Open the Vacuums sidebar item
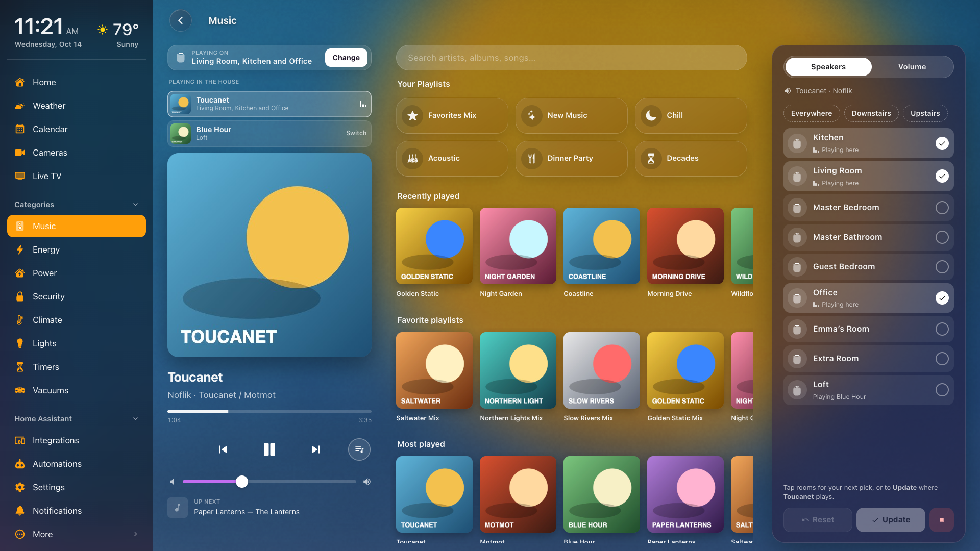The height and width of the screenshot is (551, 980). point(77,390)
